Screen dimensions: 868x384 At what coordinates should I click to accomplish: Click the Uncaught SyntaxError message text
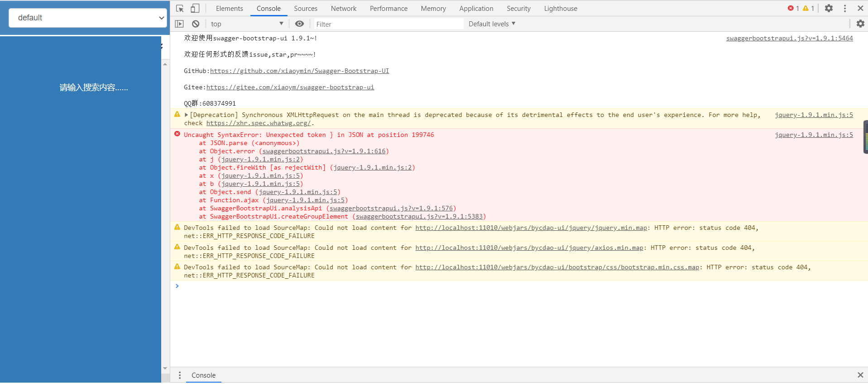pos(309,135)
